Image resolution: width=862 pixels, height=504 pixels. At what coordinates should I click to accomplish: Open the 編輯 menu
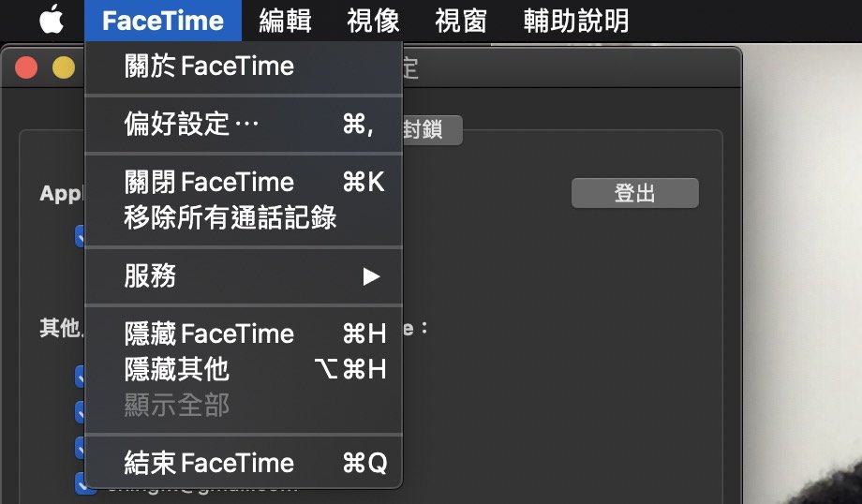click(285, 20)
